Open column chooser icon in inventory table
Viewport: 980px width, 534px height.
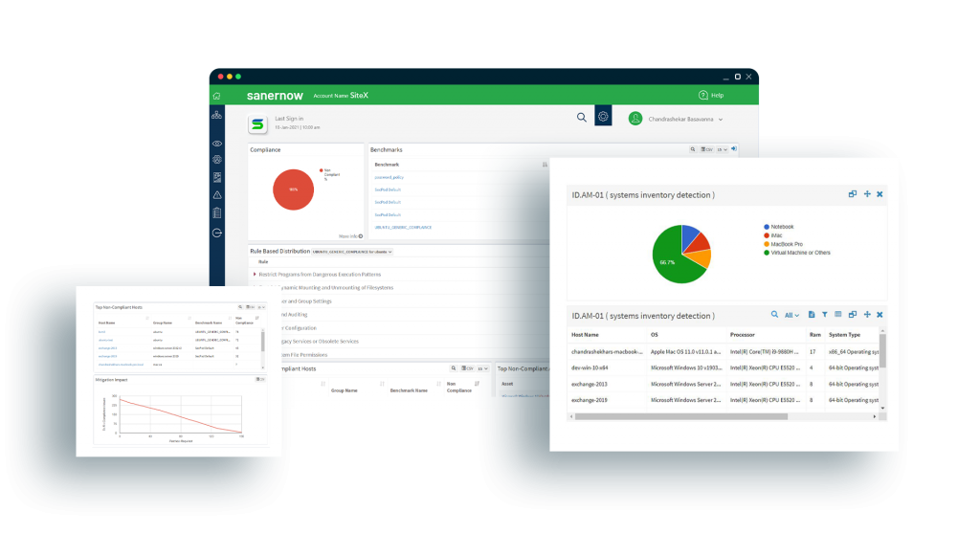coord(838,315)
